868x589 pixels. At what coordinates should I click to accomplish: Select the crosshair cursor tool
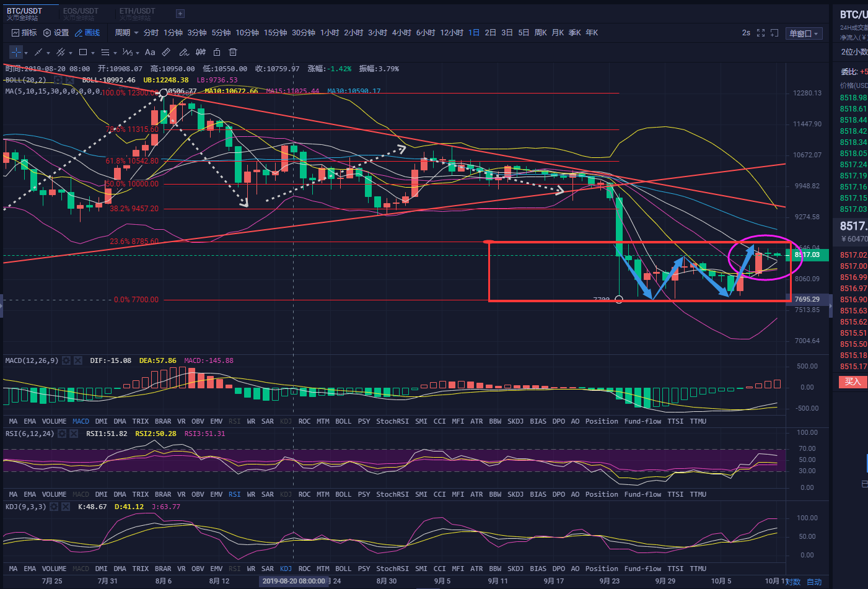pos(16,53)
